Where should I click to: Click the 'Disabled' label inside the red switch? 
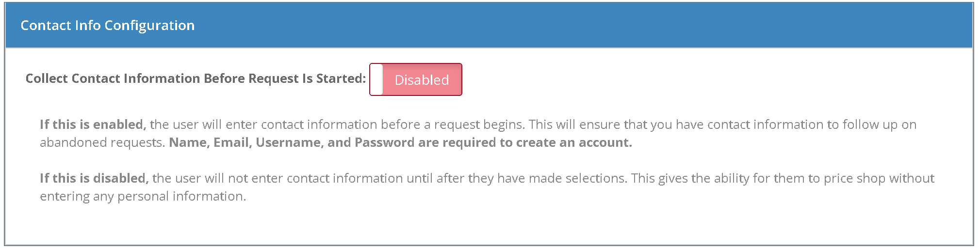[422, 80]
